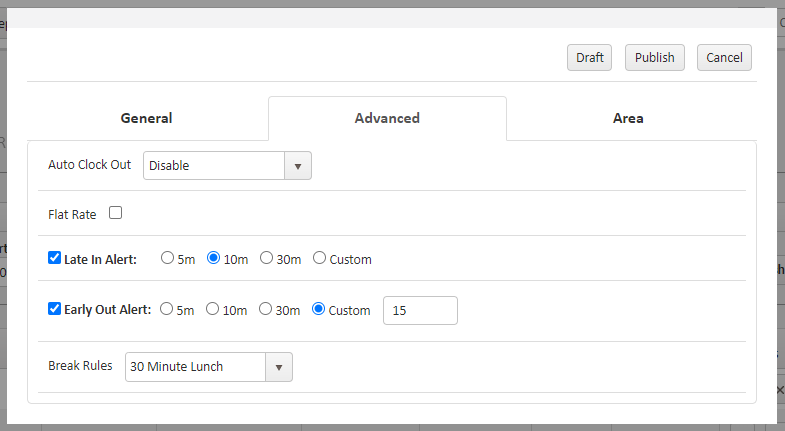
Task: Enable the Flat Rate checkbox
Action: (x=115, y=213)
